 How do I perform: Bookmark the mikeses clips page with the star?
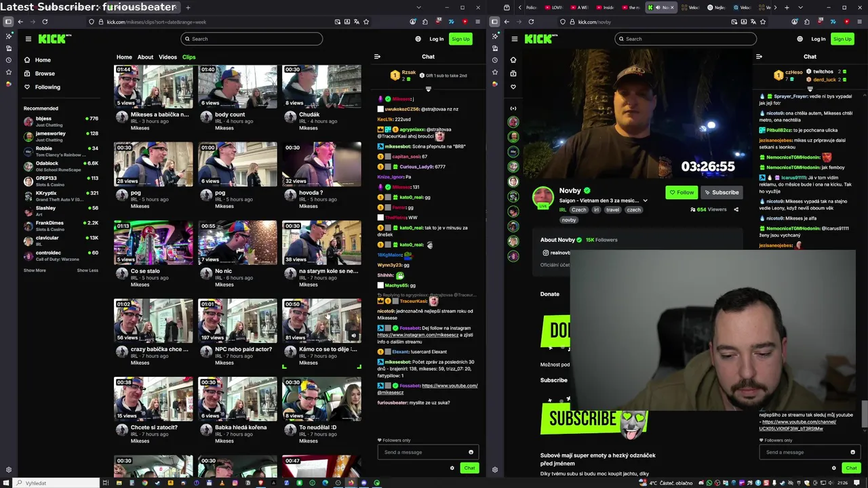point(366,22)
